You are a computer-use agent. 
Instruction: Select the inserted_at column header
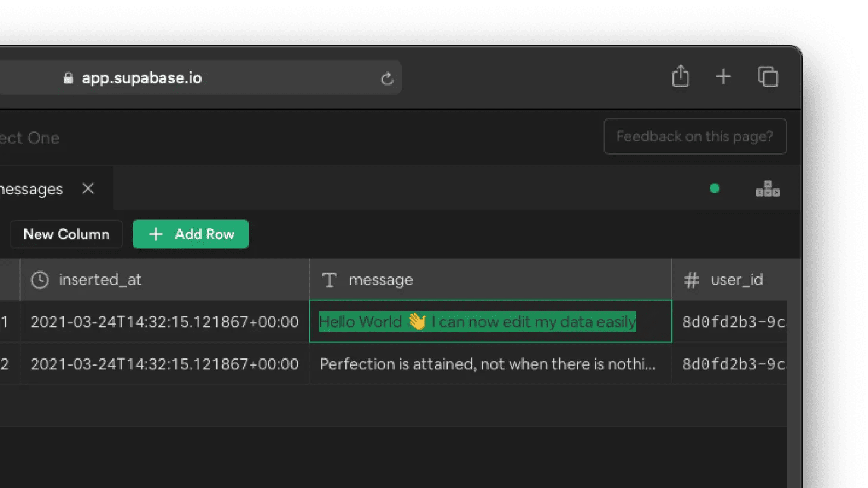(165, 279)
